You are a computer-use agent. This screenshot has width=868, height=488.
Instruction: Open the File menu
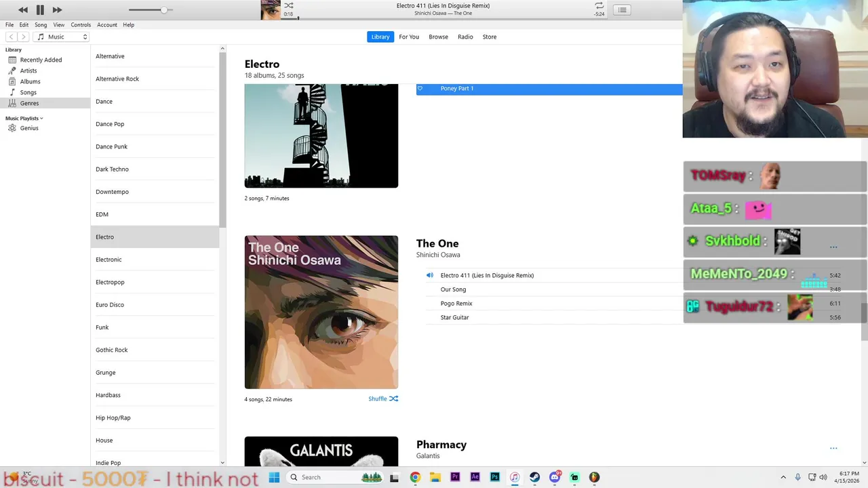click(9, 25)
